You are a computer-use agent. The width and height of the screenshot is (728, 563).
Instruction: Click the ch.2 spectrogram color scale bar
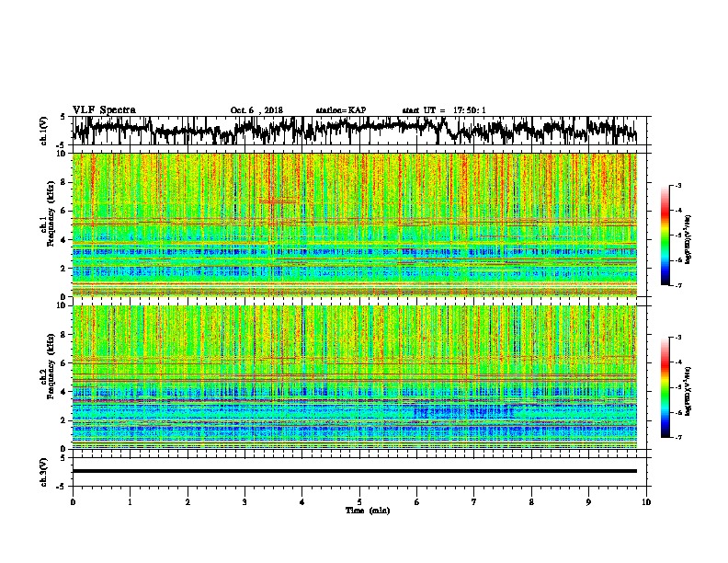click(665, 387)
